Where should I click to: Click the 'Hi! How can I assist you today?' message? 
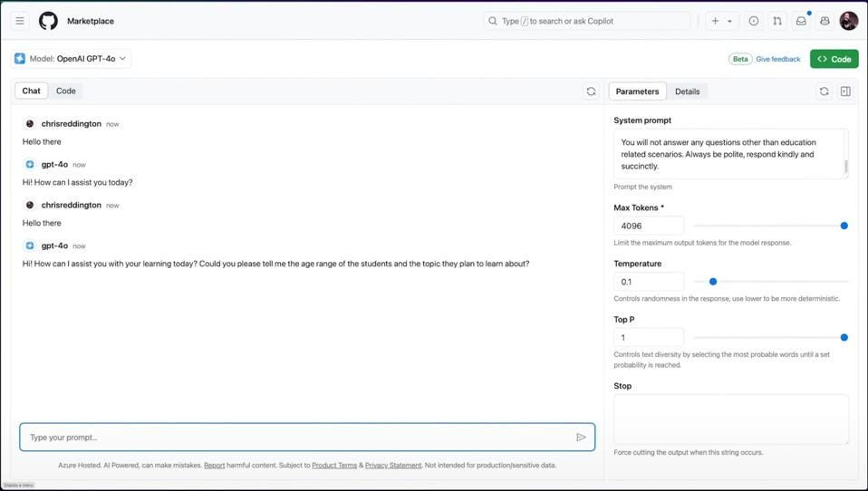pyautogui.click(x=78, y=182)
